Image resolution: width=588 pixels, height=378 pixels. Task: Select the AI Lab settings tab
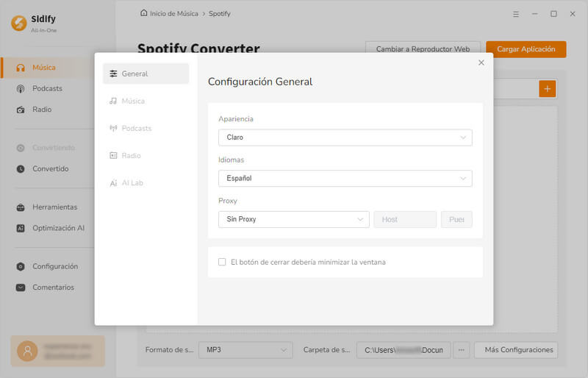(146, 183)
